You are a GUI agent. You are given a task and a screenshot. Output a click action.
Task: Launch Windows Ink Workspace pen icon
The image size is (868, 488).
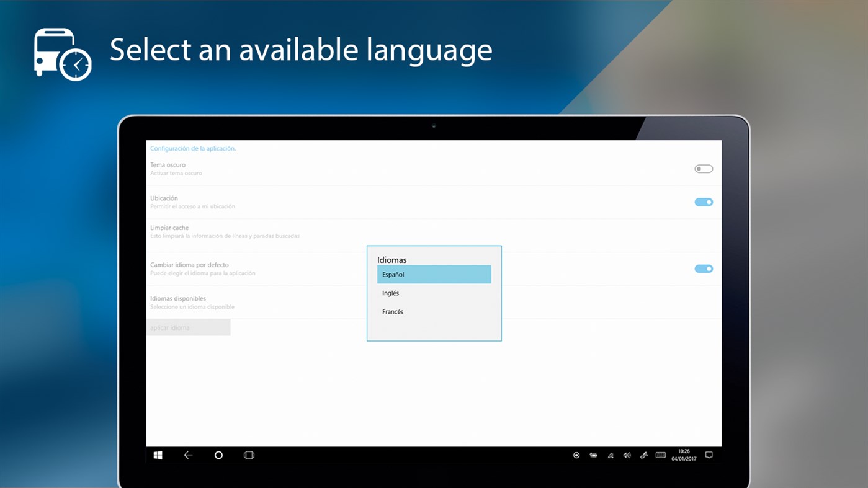pos(643,455)
